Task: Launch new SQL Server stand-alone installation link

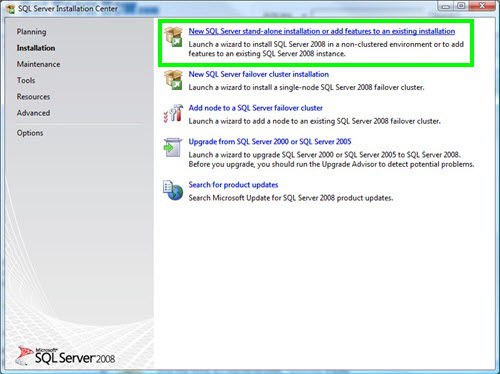Action: point(322,31)
